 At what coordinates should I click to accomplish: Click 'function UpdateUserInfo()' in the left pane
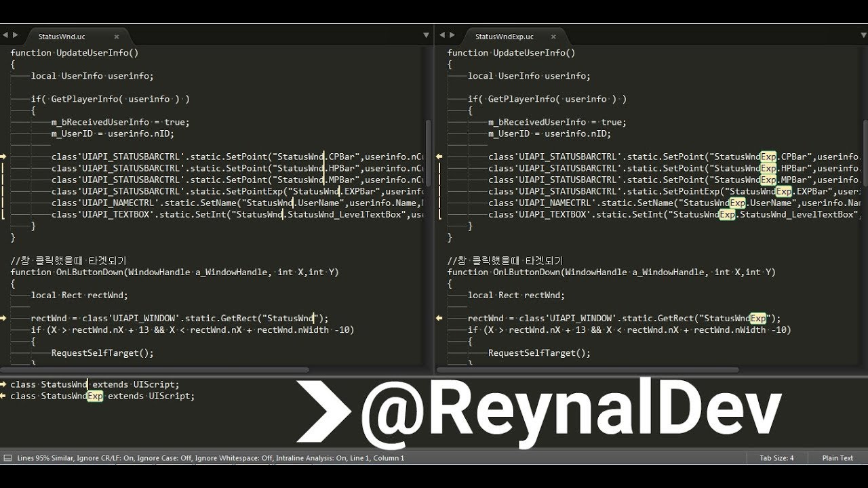75,53
